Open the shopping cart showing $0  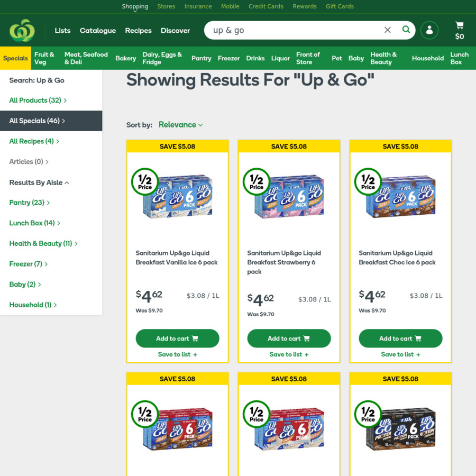[459, 31]
